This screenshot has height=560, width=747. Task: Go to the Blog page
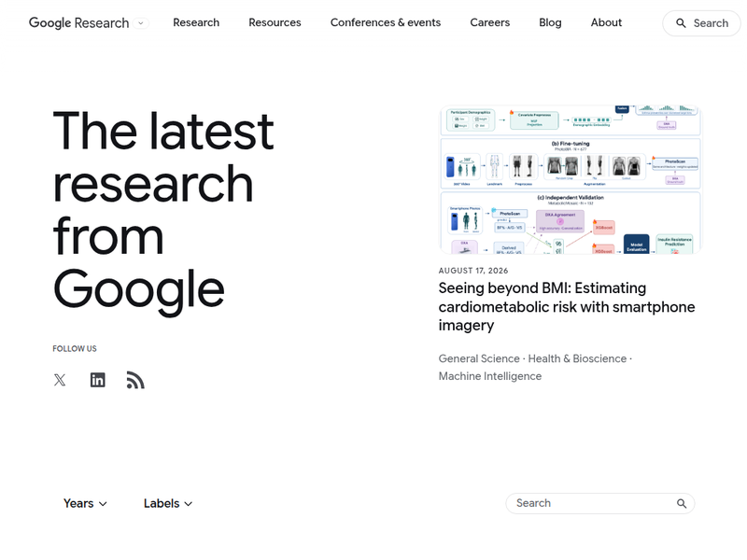pyautogui.click(x=550, y=22)
